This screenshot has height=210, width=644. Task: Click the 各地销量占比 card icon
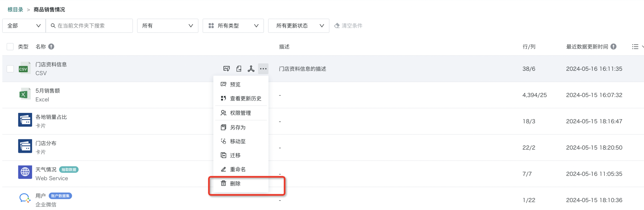click(x=25, y=120)
